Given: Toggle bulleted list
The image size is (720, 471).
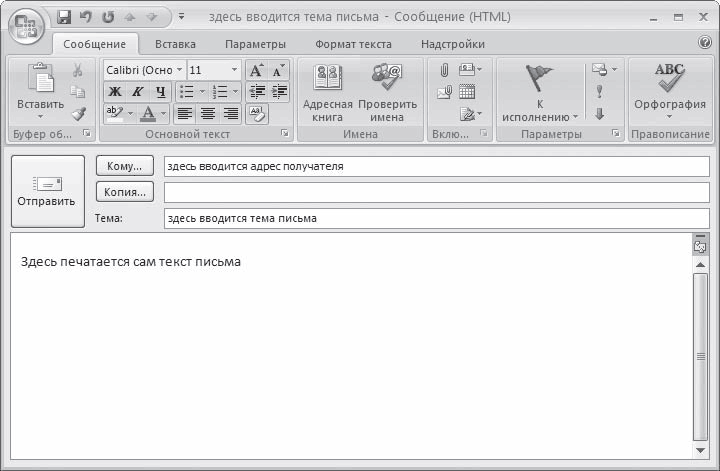Looking at the screenshot, I should (x=187, y=92).
